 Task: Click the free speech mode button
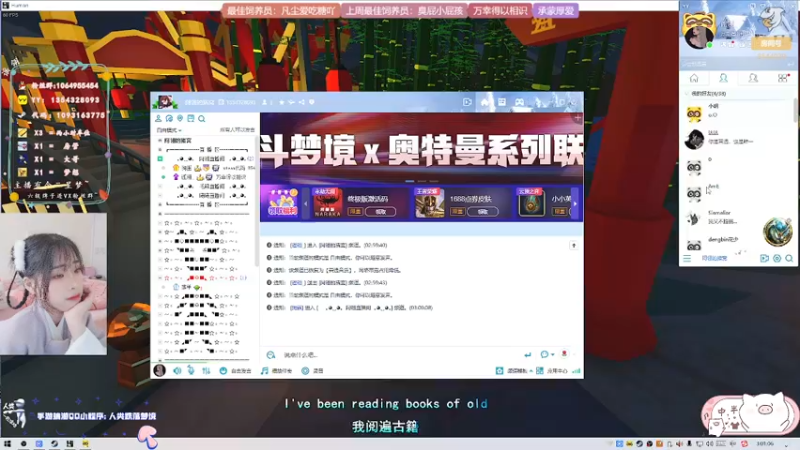(x=235, y=371)
